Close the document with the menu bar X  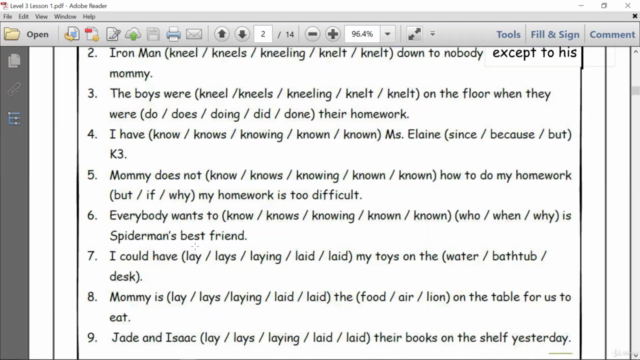635,16
